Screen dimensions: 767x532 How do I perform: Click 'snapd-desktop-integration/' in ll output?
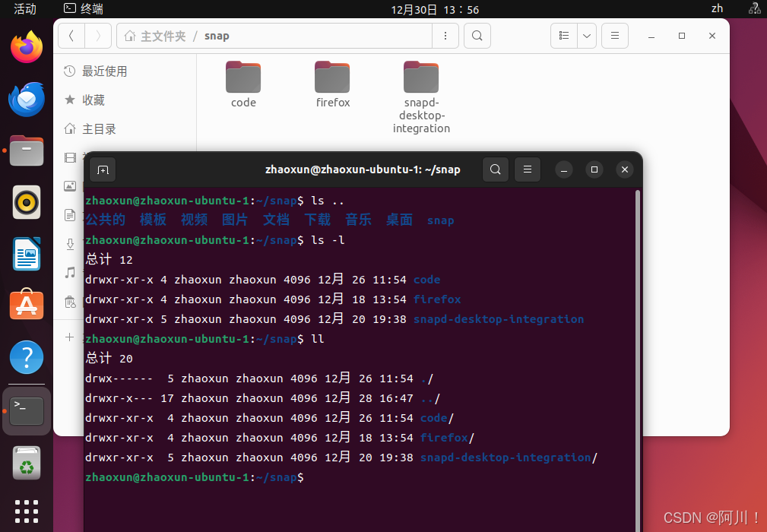[509, 458]
